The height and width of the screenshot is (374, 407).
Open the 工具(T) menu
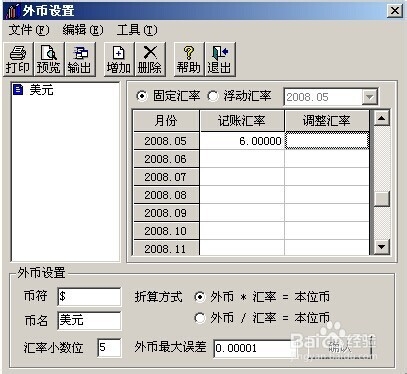coord(137,30)
